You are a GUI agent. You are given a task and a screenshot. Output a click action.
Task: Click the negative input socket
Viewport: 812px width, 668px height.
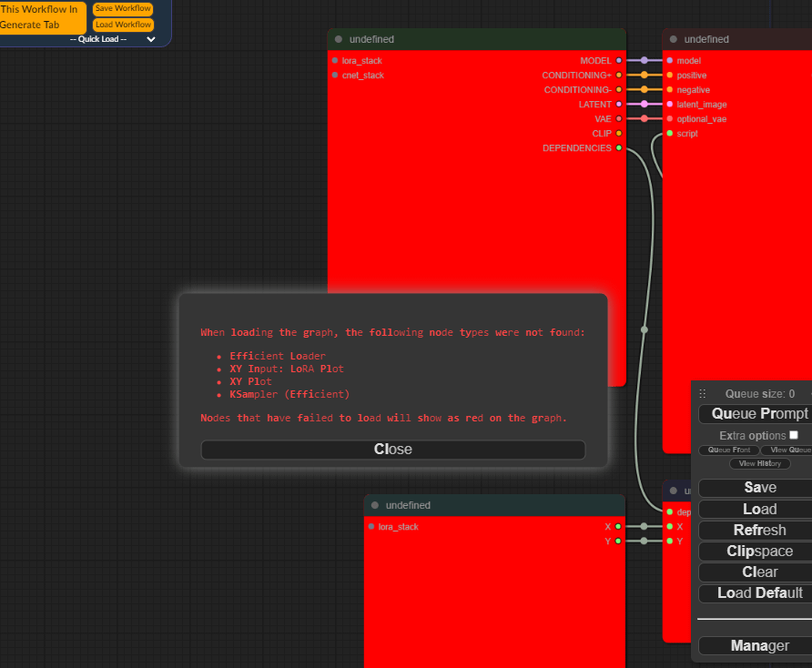point(670,89)
